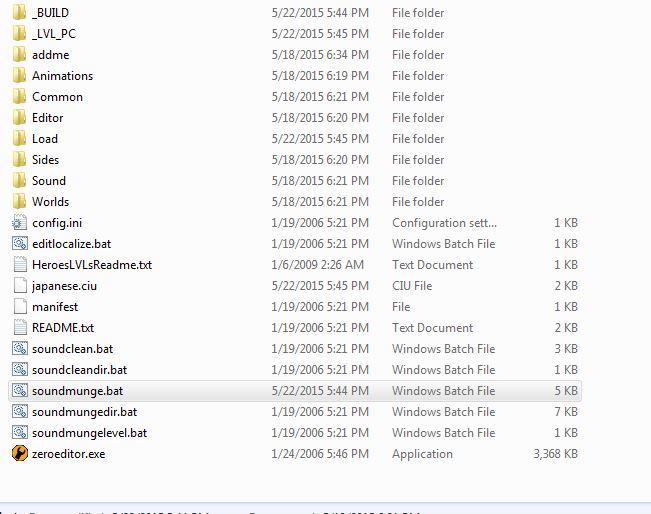Screen dimensions: 651x514
Task: Click the soundcleandir.bat batch file icon
Action: 20,370
